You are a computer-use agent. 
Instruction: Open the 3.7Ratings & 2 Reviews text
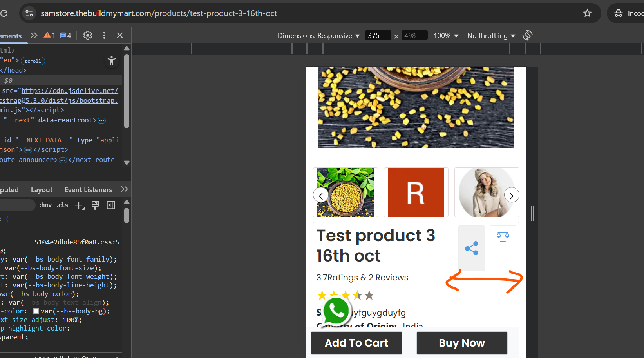pos(362,278)
